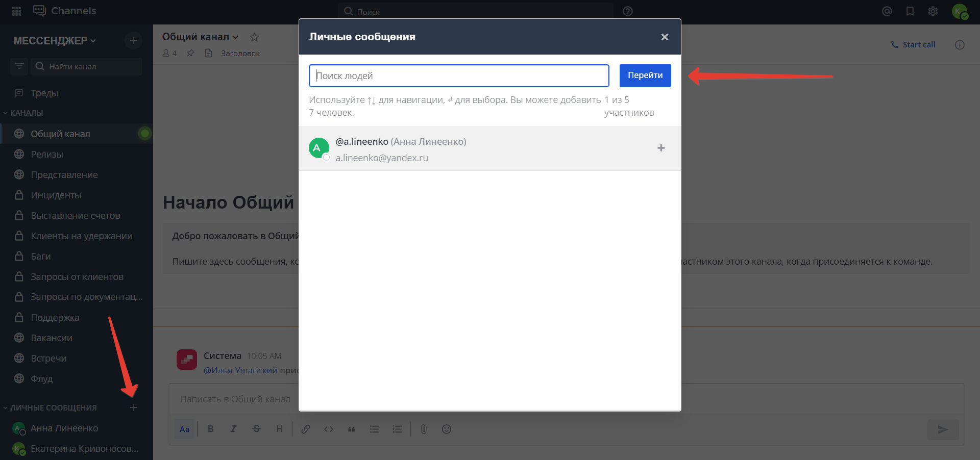Click the Перейти button
The height and width of the screenshot is (460, 980).
[x=645, y=75]
